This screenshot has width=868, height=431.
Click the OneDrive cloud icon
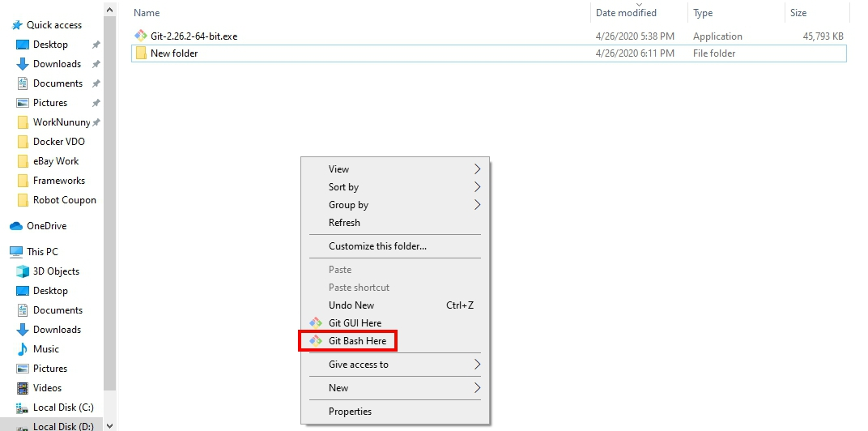(x=16, y=226)
